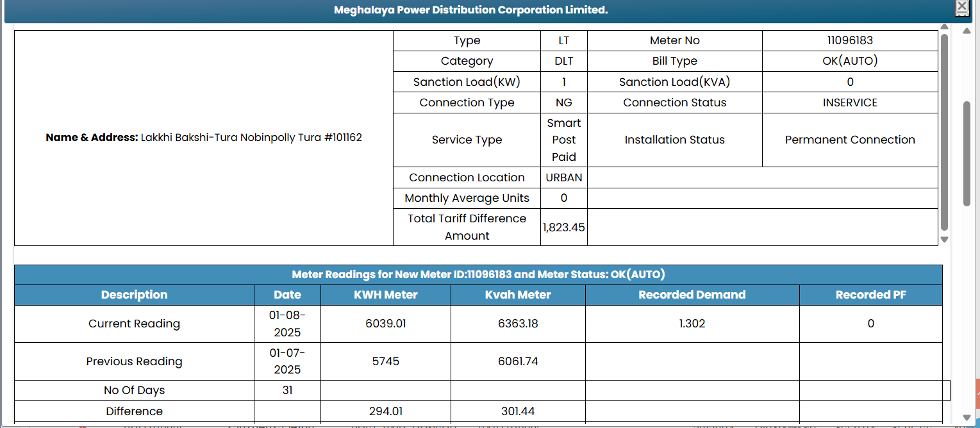Click the Total Tariff Difference amount 1,823.45
The image size is (980, 428).
tap(564, 227)
